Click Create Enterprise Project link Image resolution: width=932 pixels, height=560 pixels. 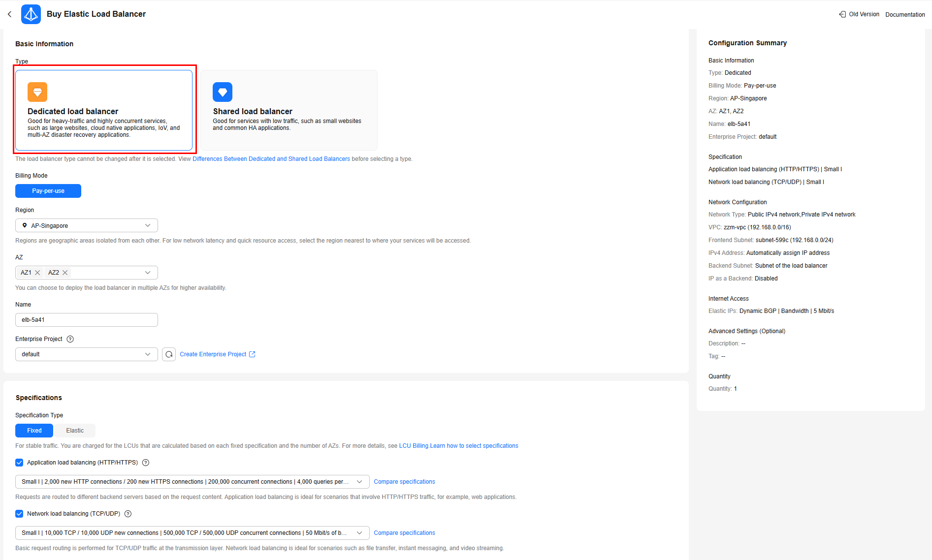[213, 354]
